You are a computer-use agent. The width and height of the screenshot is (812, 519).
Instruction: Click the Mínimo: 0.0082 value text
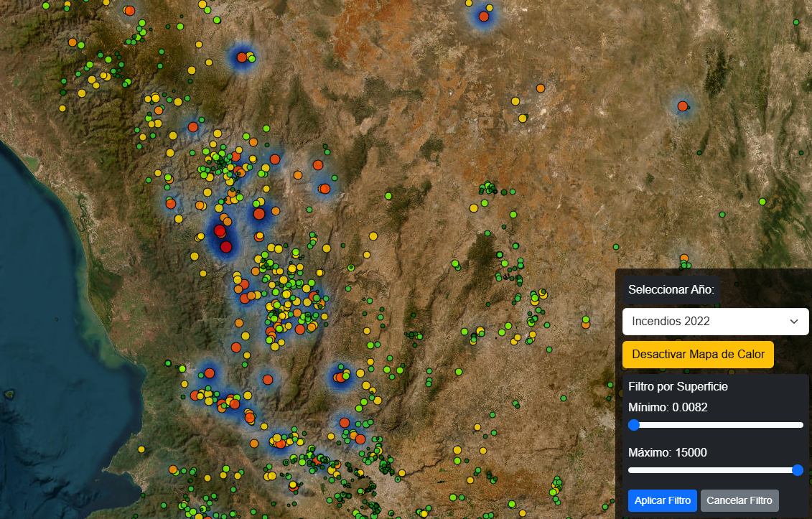click(668, 407)
